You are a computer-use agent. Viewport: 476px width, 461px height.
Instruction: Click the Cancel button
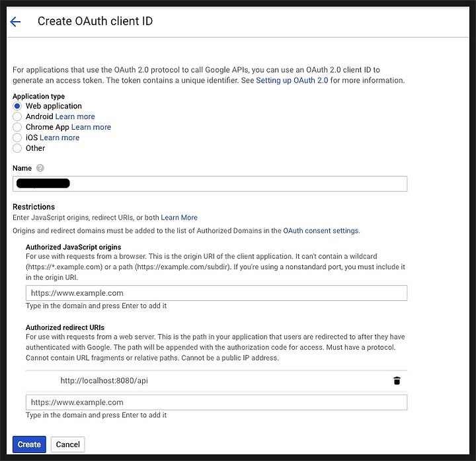tap(67, 444)
